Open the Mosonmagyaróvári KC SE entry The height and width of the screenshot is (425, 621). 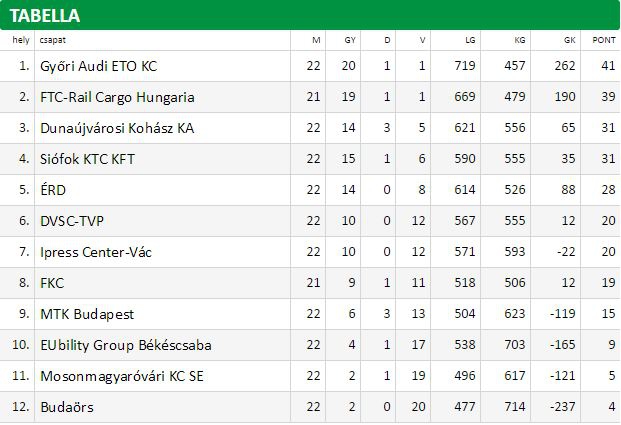122,376
